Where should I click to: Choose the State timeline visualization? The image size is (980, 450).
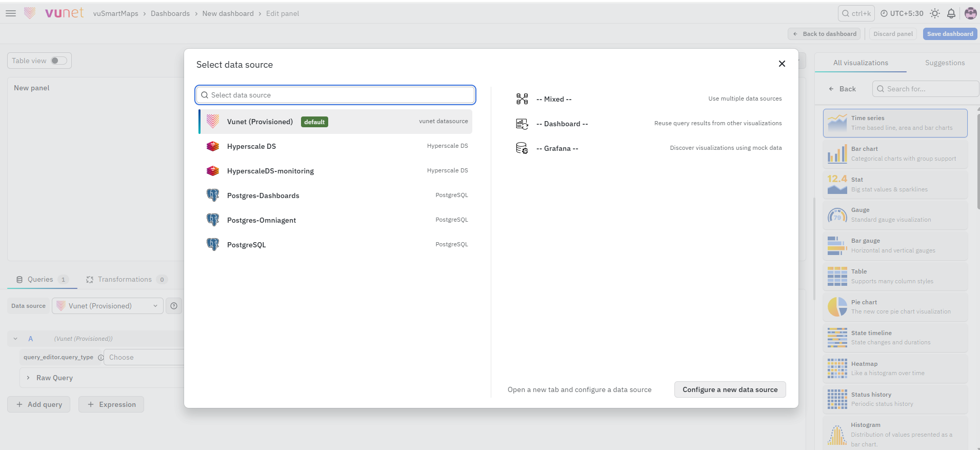(x=895, y=338)
